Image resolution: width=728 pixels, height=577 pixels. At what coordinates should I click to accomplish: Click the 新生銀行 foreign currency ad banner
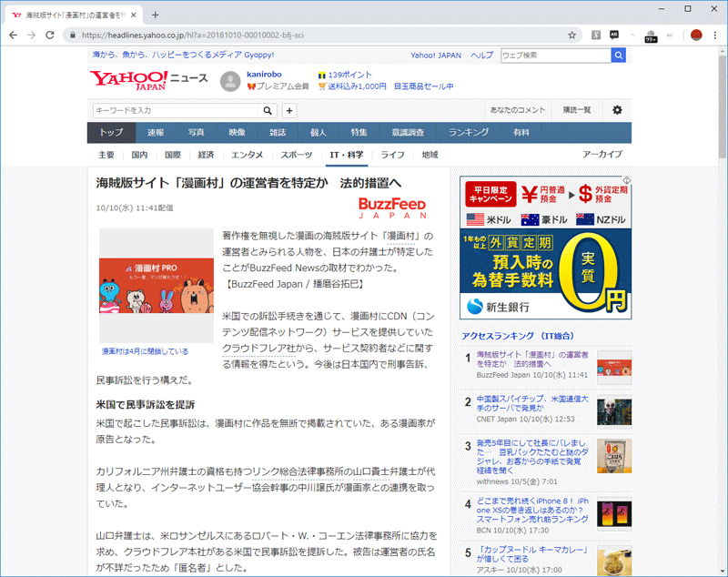(545, 248)
